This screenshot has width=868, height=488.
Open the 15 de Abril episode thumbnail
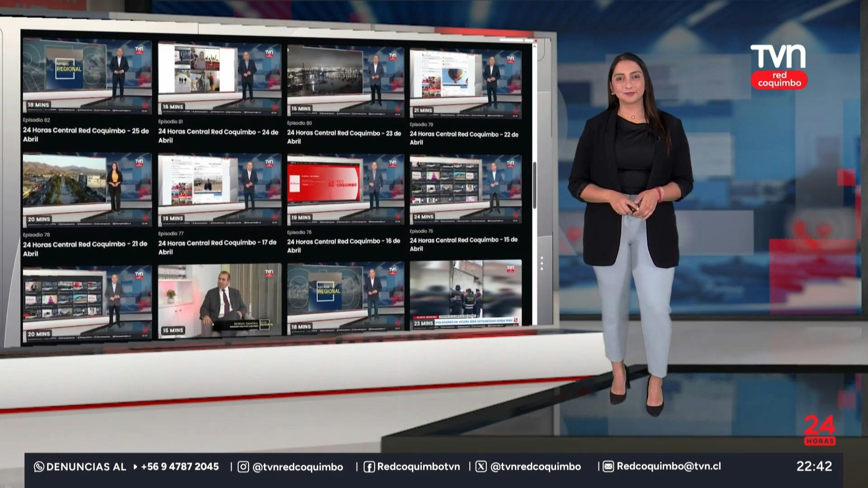tap(466, 189)
